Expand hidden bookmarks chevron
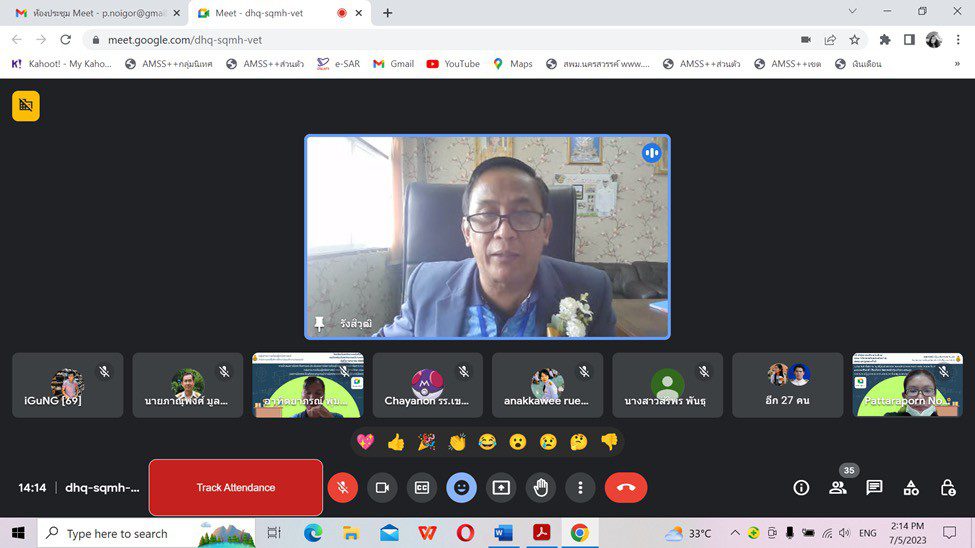Image resolution: width=975 pixels, height=548 pixels. click(957, 63)
